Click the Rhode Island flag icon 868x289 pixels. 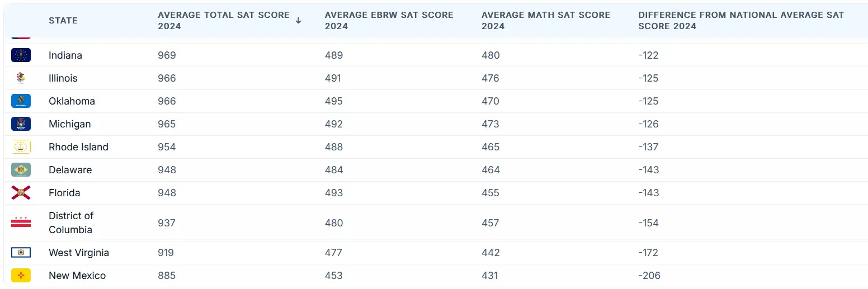(21, 147)
